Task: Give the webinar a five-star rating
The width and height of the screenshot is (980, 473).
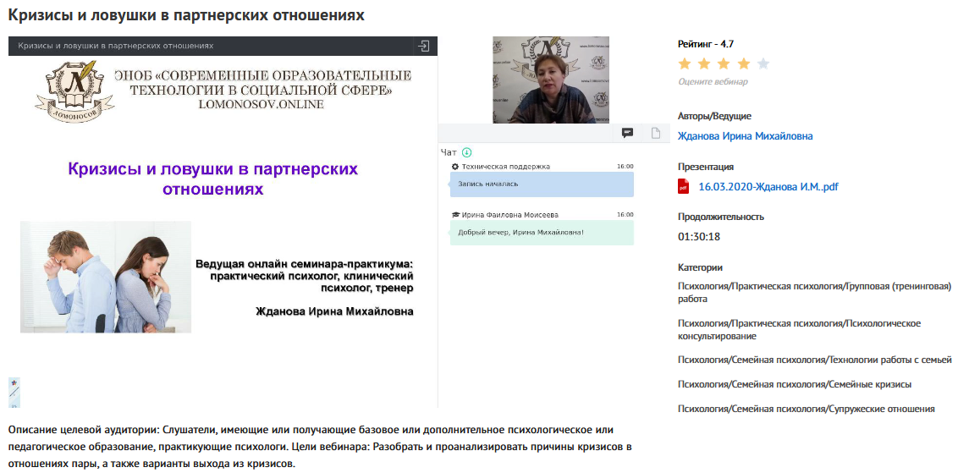Action: click(763, 63)
